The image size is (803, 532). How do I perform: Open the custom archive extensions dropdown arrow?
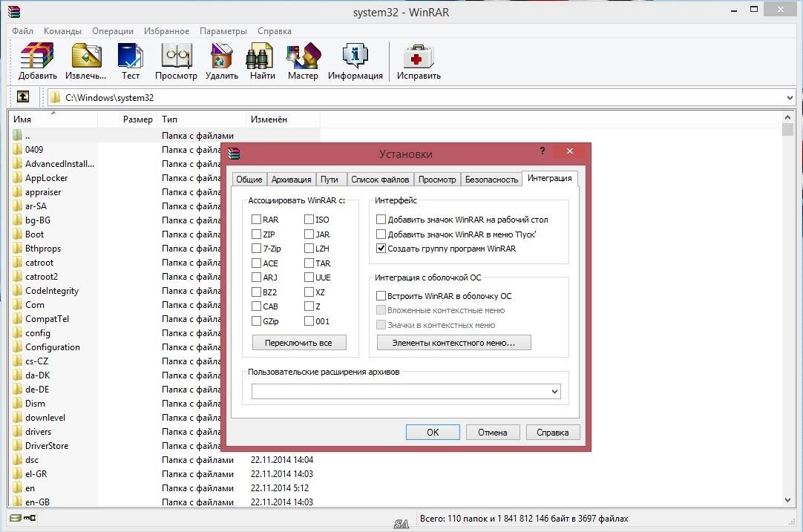[554, 392]
